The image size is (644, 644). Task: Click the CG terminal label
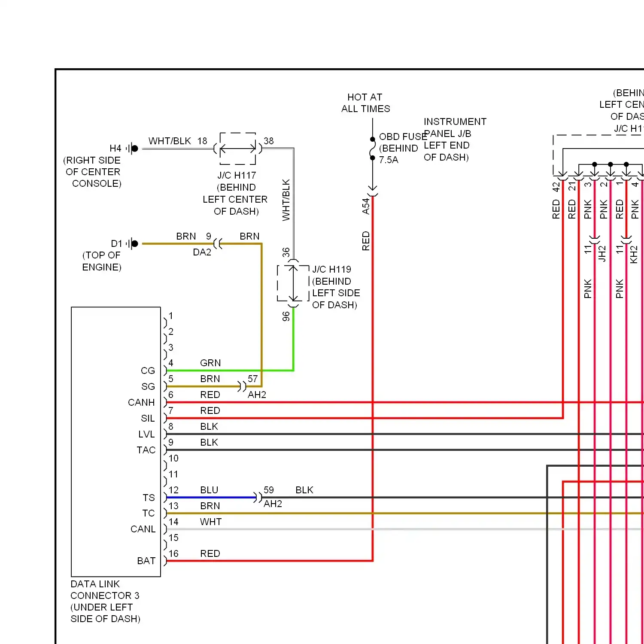148,371
